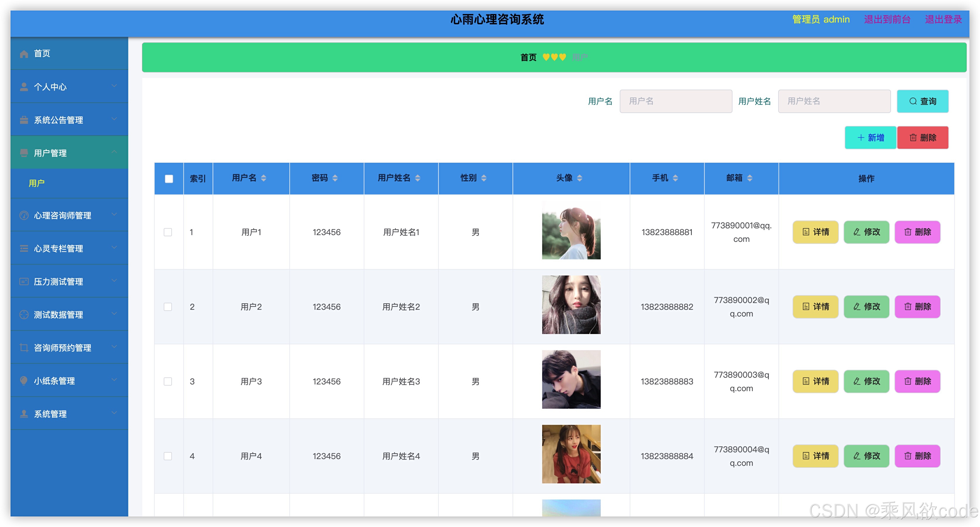Check the checkbox for row 用户1
This screenshot has width=980, height=527.
[x=168, y=232]
